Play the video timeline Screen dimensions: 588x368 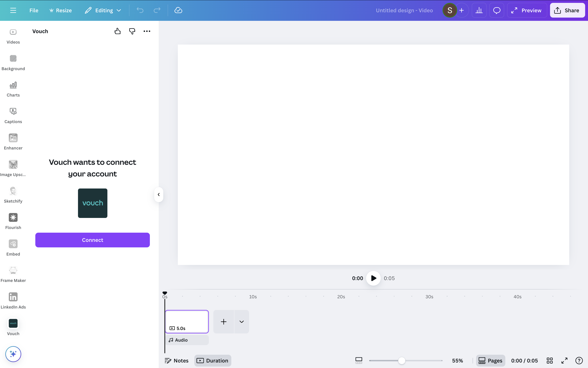click(373, 278)
